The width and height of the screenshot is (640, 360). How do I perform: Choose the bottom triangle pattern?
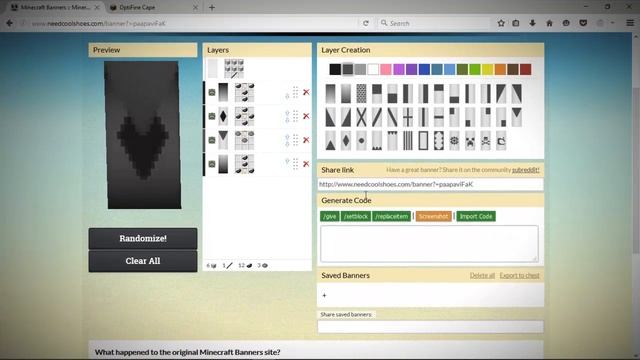[331, 141]
